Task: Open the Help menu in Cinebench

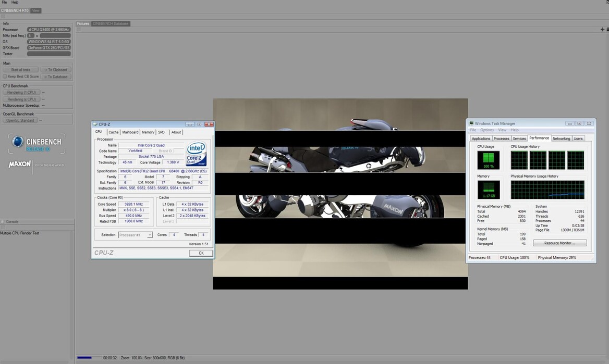Action: [15, 2]
